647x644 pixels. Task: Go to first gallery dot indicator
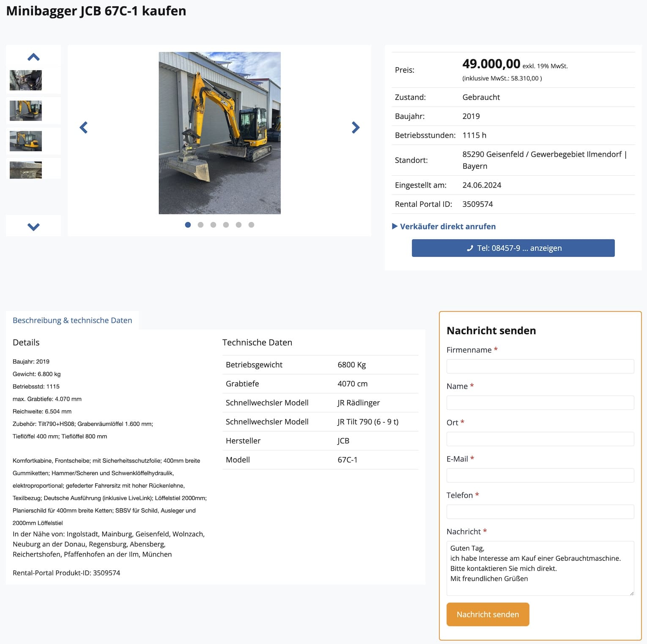click(188, 225)
